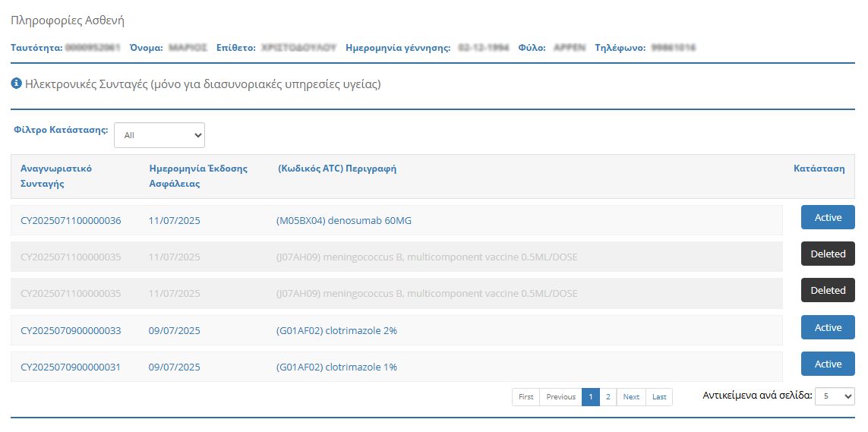The height and width of the screenshot is (432, 868).
Task: Open the Φίλτρο Κατάστασης dropdown
Action: click(x=159, y=135)
